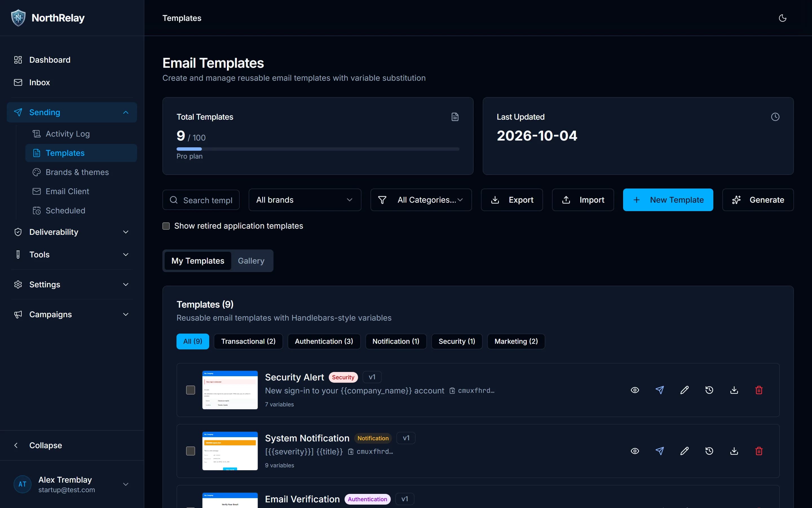Open the All Categories filter dropdown

click(421, 200)
